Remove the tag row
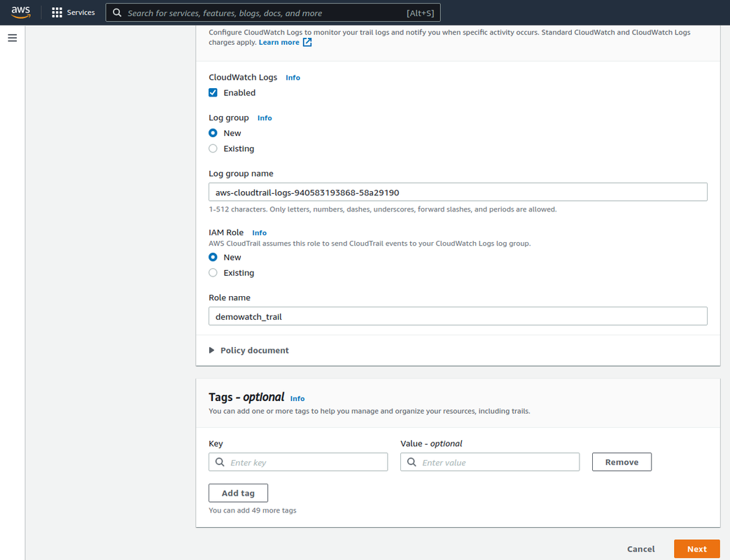Viewport: 730px width, 560px height. click(622, 462)
